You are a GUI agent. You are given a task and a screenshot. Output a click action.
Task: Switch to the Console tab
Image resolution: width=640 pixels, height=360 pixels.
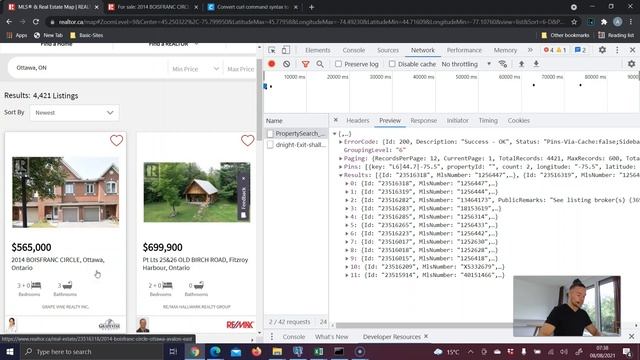click(353, 50)
